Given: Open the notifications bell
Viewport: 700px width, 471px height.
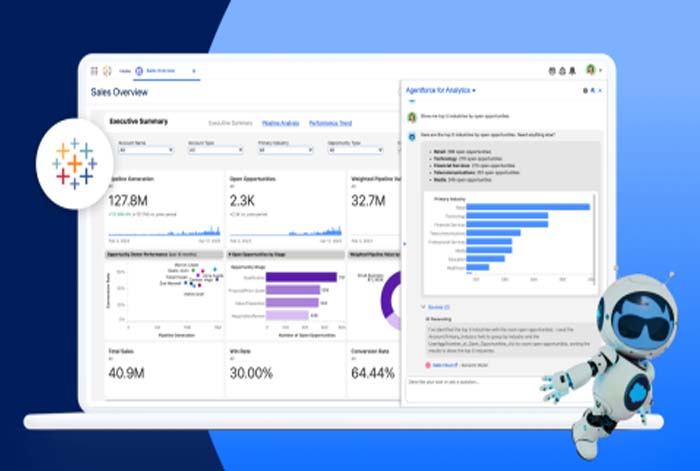Looking at the screenshot, I should (573, 71).
